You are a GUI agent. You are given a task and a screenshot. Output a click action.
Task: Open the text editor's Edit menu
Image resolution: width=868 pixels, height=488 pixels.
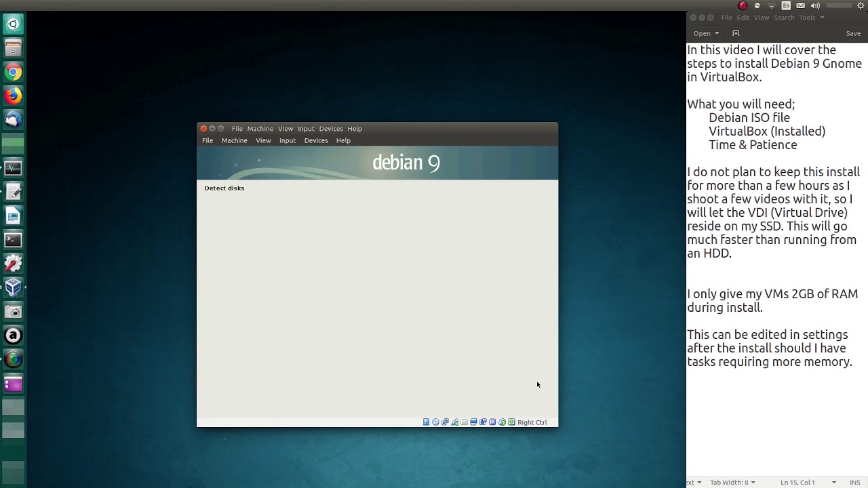pyautogui.click(x=743, y=18)
